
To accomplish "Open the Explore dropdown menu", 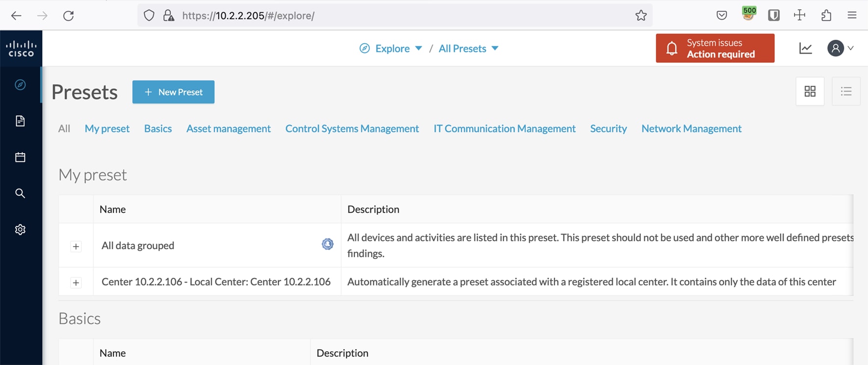I will click(398, 49).
